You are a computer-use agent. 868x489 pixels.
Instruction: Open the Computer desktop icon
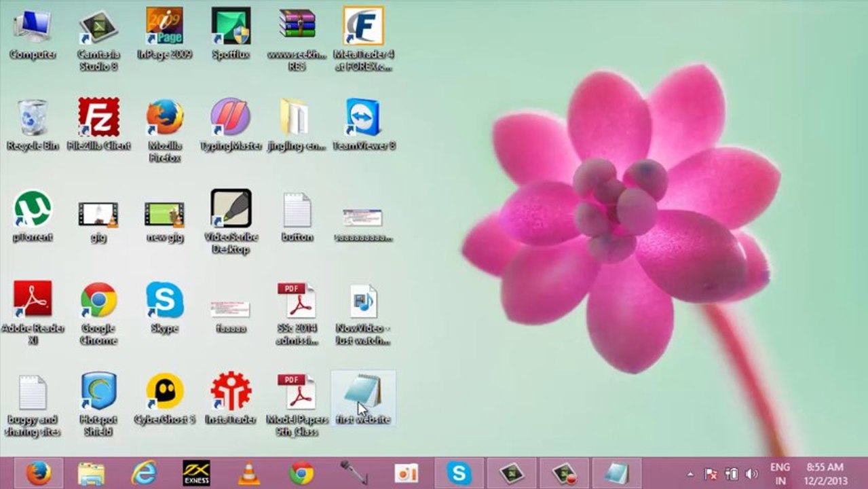click(32, 34)
